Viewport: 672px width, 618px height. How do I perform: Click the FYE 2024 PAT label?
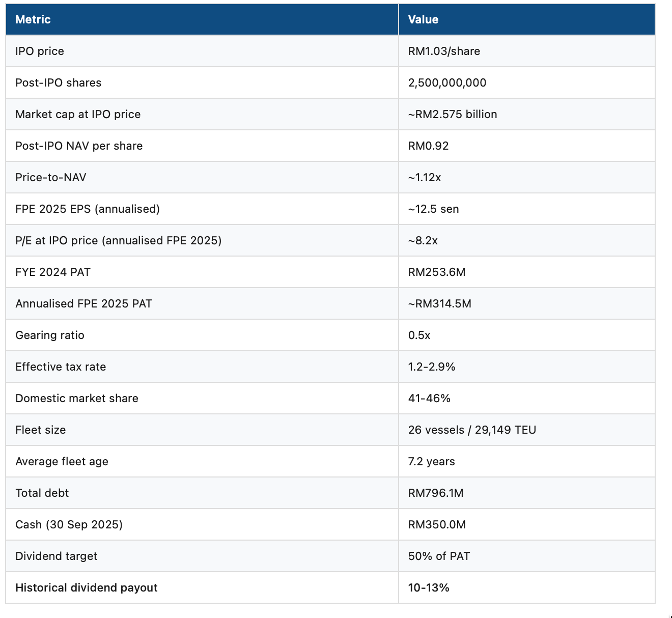click(x=53, y=272)
